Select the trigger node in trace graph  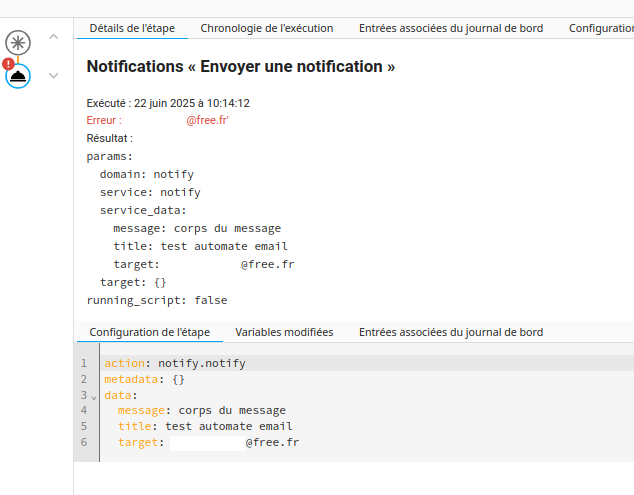[18, 42]
